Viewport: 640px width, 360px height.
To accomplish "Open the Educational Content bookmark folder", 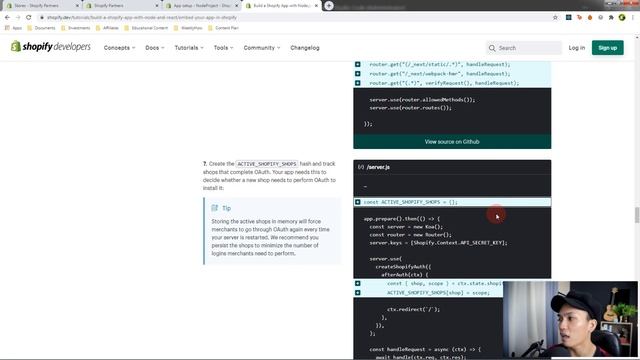I will coord(146,28).
